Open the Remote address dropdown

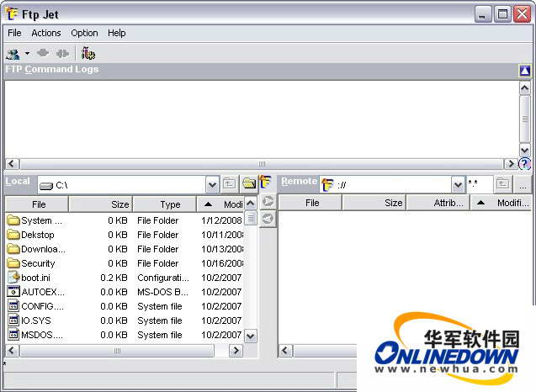(458, 185)
